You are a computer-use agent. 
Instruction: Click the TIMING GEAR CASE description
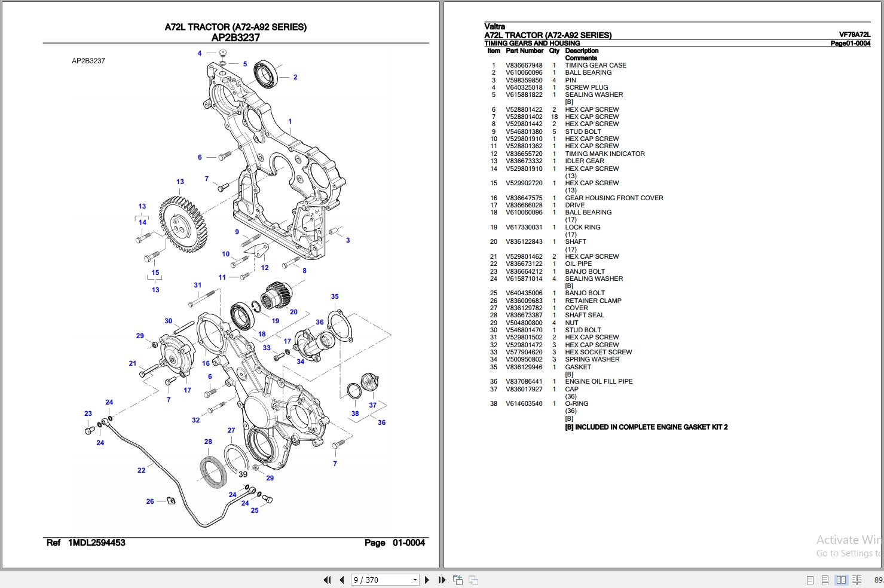[x=596, y=66]
